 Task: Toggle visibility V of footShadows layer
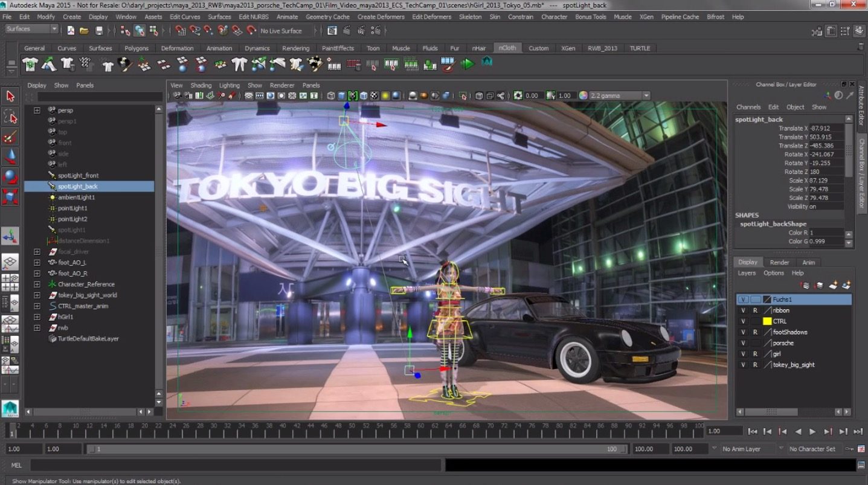743,332
